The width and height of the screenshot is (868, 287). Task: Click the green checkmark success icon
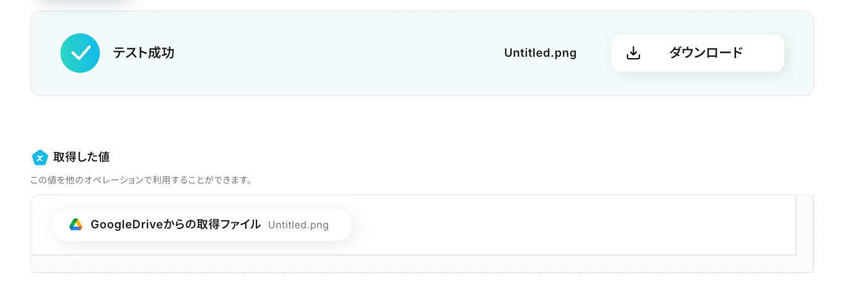pos(80,53)
